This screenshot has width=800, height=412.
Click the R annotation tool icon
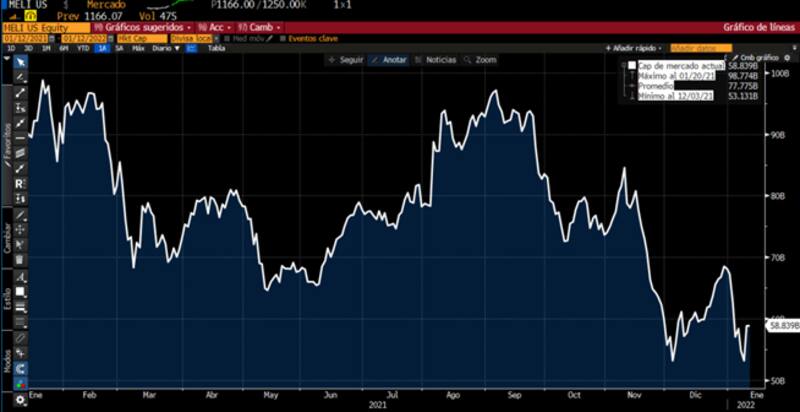tap(20, 184)
